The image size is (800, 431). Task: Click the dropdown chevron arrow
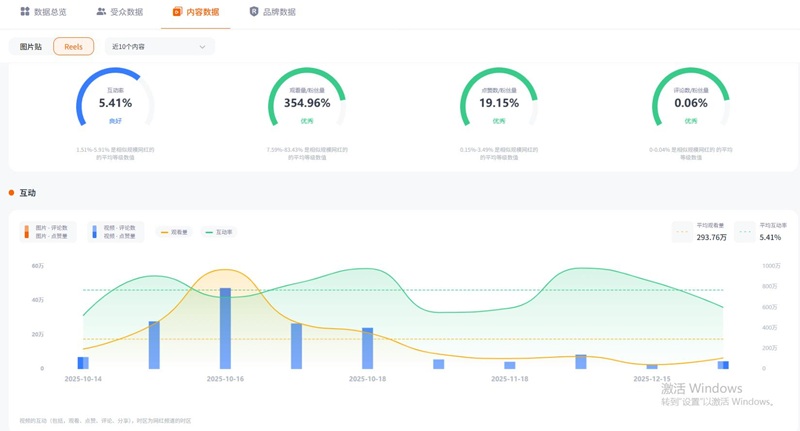(202, 47)
